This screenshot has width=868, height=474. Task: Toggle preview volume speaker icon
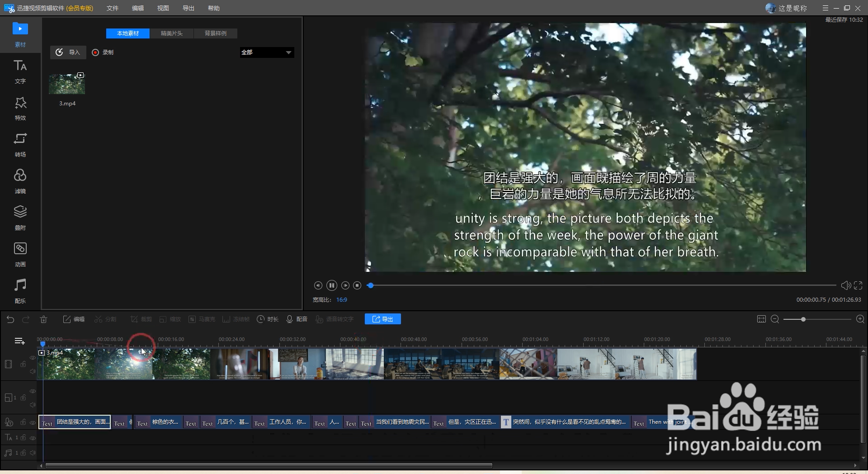pos(846,285)
